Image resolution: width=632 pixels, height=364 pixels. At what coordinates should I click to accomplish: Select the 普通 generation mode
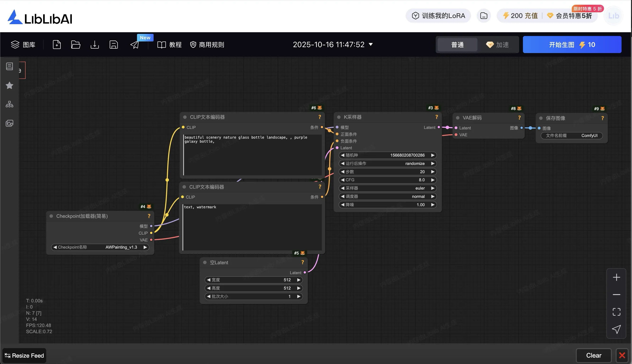point(457,45)
